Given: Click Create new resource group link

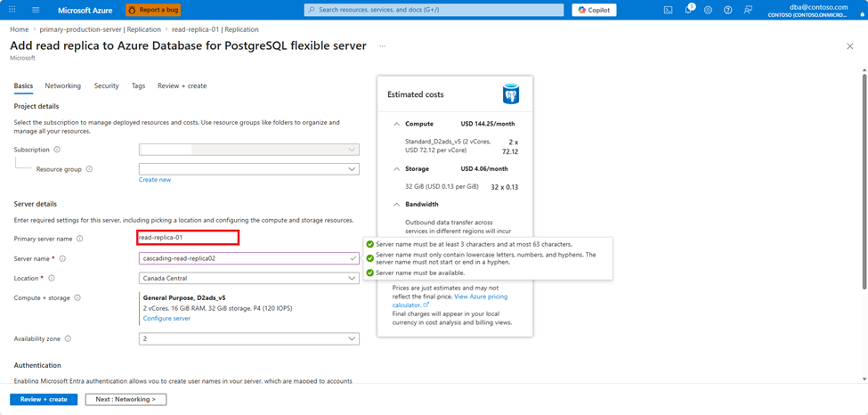Looking at the screenshot, I should point(155,180).
